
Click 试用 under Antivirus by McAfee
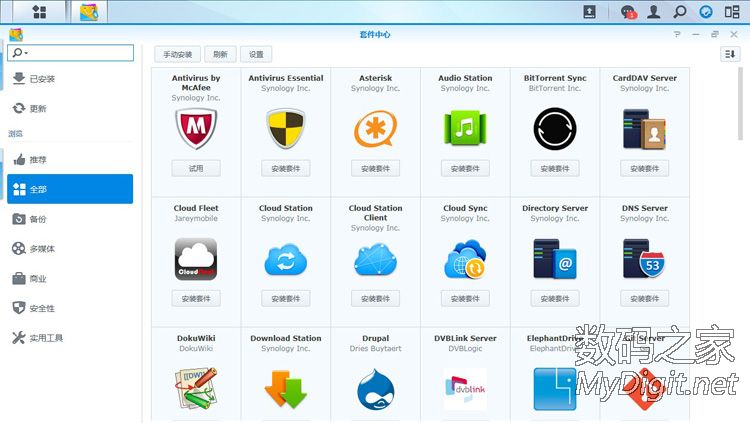point(196,168)
